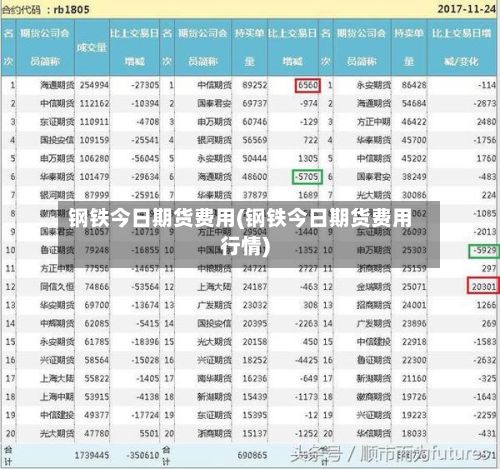Click the long position cell 69737
500x469 pixels.
(255, 104)
